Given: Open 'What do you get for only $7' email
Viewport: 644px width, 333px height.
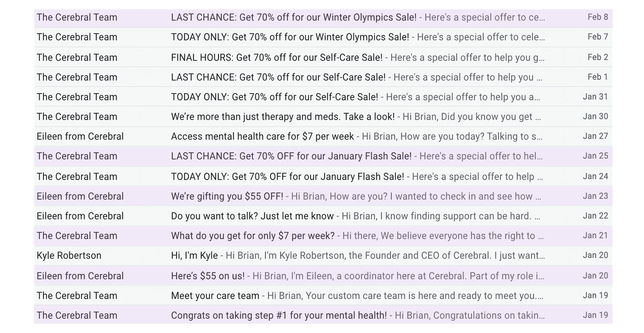Looking at the screenshot, I should point(253,236).
